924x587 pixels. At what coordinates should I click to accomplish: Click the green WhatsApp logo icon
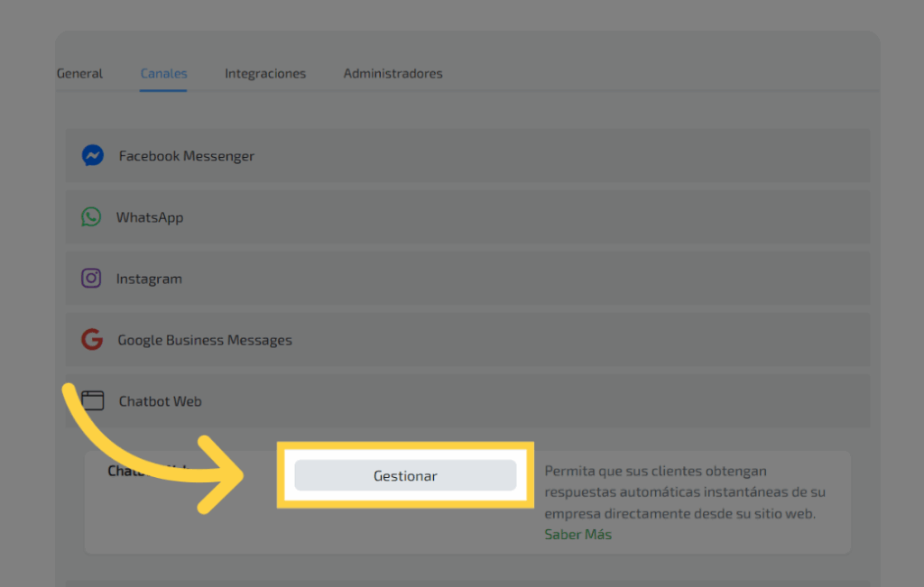(x=91, y=217)
